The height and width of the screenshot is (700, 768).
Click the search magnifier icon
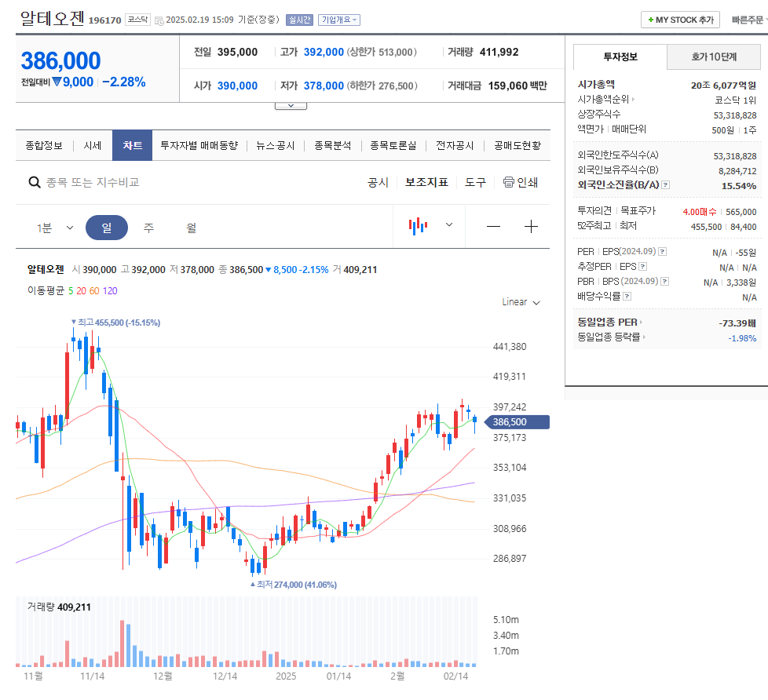(35, 183)
